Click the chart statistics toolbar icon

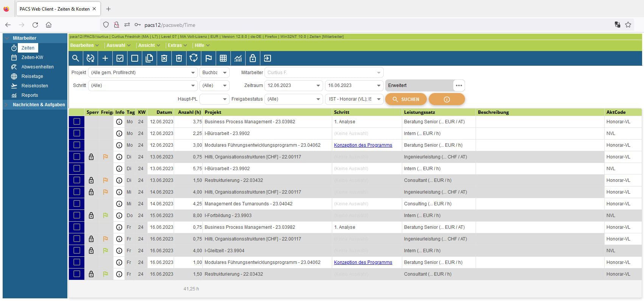pyautogui.click(x=238, y=58)
